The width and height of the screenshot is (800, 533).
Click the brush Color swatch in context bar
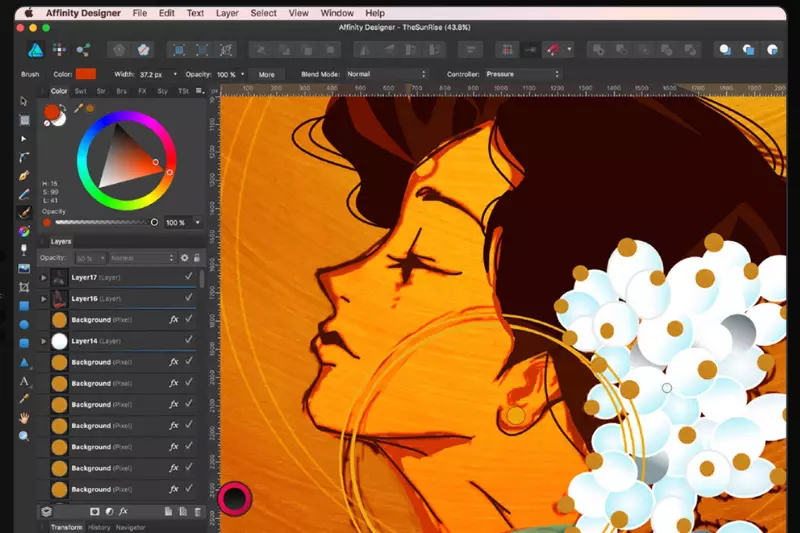[86, 74]
